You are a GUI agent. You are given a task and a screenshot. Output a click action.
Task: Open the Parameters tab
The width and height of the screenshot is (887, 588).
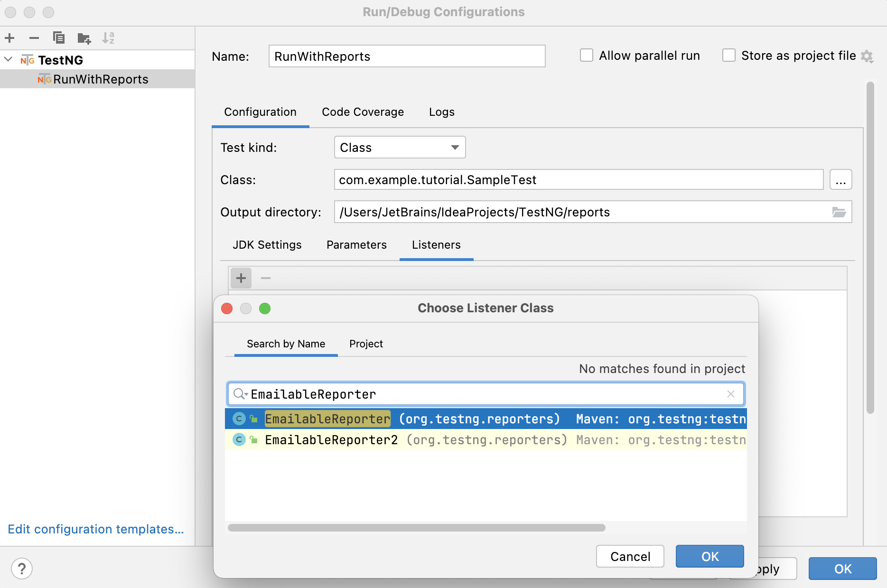click(356, 245)
